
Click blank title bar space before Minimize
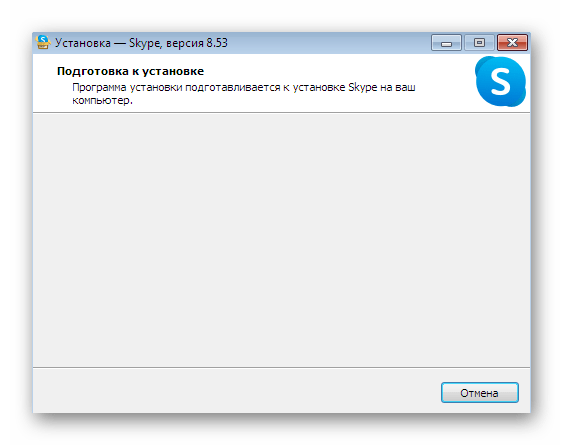(x=329, y=43)
